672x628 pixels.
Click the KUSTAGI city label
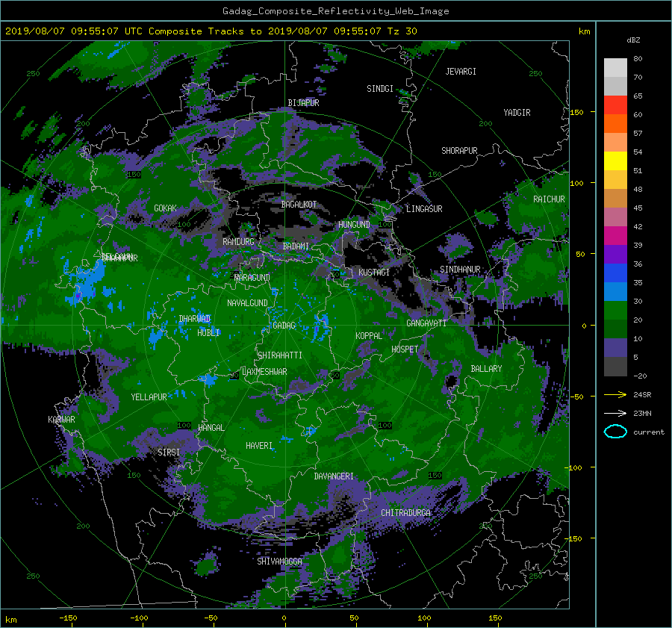[x=374, y=273]
